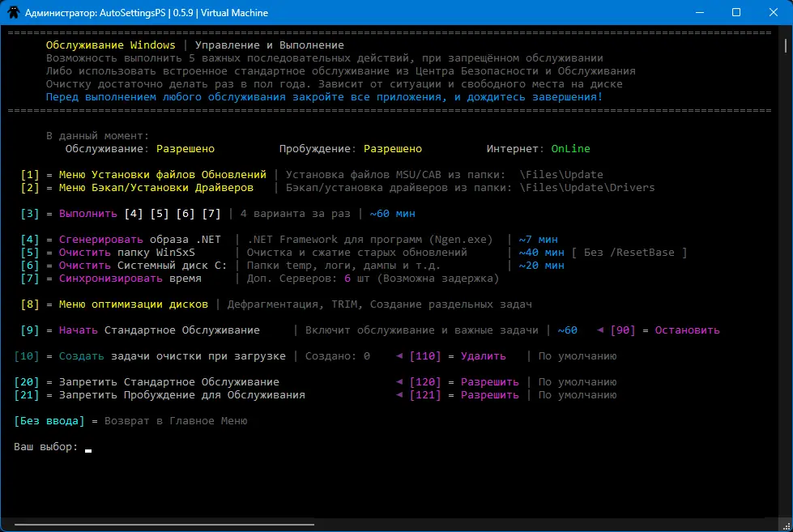Click 'Начать Стандартное Обслуживание'
Image resolution: width=793 pixels, height=532 pixels.
pyautogui.click(x=160, y=330)
